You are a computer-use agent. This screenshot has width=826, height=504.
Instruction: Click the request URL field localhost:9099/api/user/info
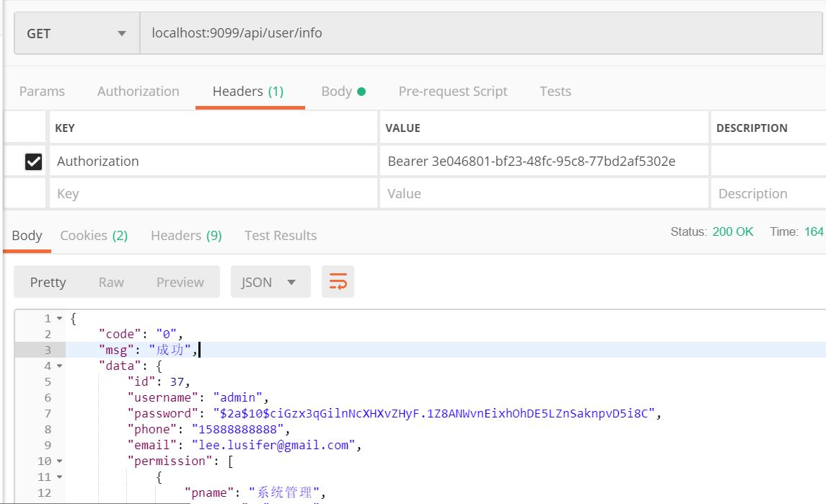pyautogui.click(x=480, y=33)
